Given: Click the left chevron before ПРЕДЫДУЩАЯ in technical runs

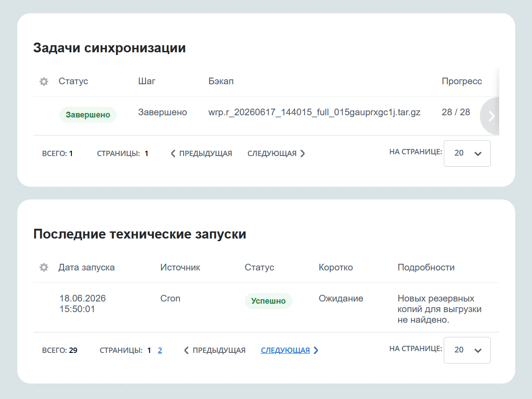Looking at the screenshot, I should (x=186, y=350).
